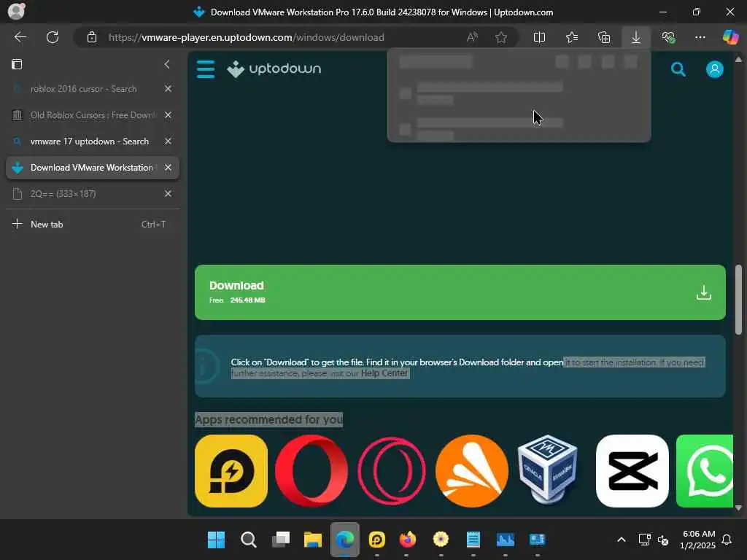Open the Uptodown user account icon
747x560 pixels.
[715, 69]
